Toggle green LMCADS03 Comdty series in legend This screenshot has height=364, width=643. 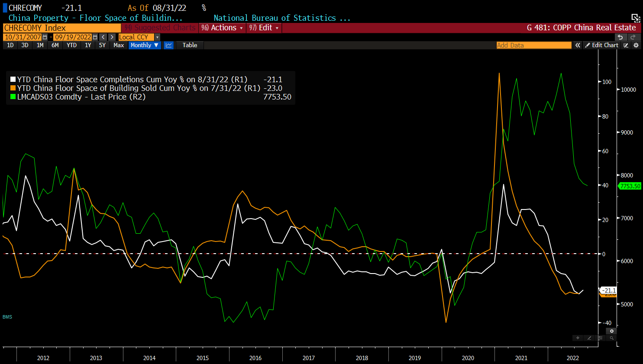click(13, 97)
